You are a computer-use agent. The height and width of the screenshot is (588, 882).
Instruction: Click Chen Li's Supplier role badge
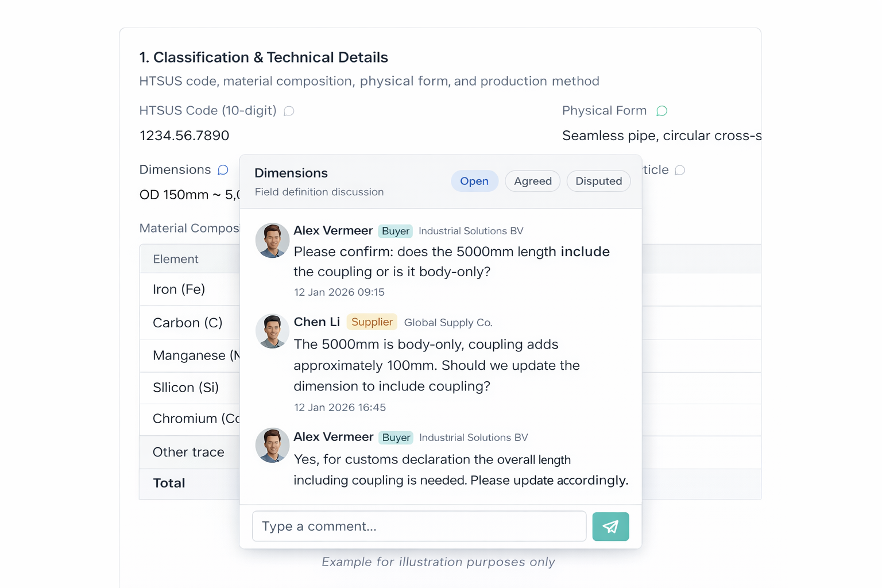(x=372, y=322)
